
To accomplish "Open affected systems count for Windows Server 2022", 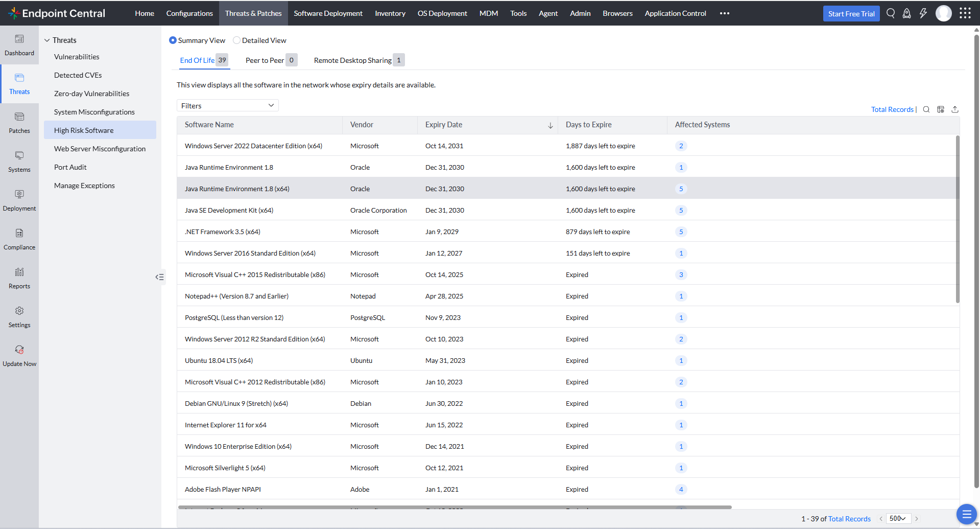I will pos(681,146).
